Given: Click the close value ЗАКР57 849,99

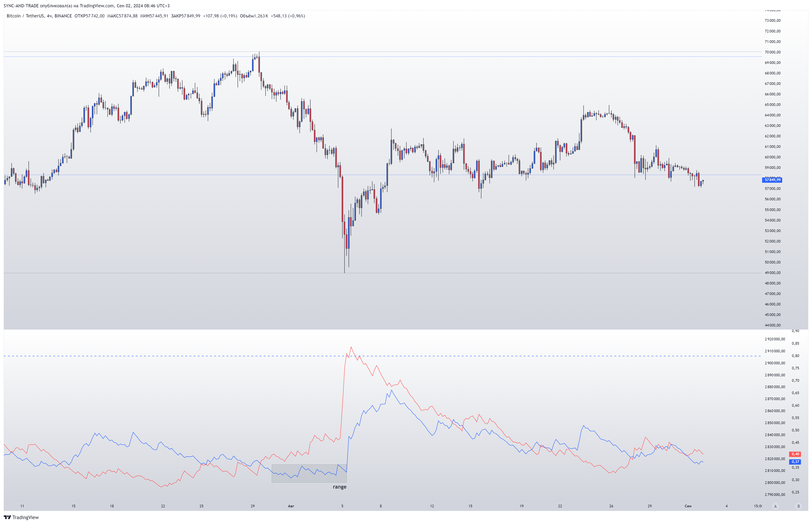Looking at the screenshot, I should tap(185, 16).
